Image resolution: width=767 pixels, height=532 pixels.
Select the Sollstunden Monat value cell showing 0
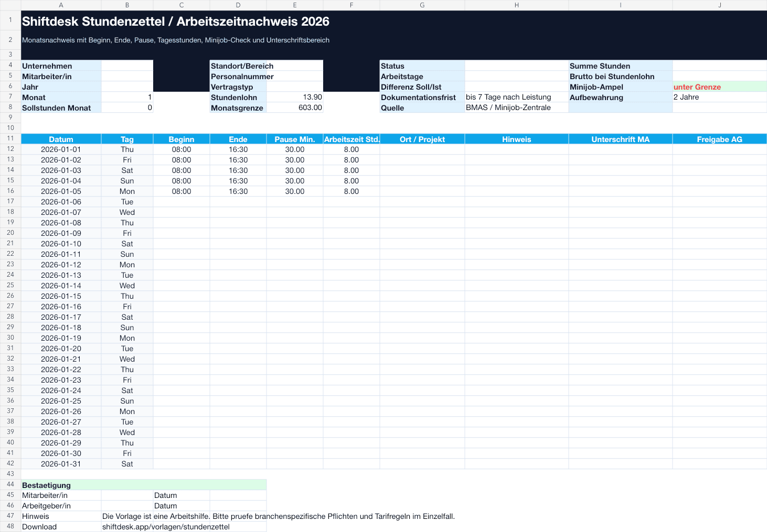(x=127, y=107)
